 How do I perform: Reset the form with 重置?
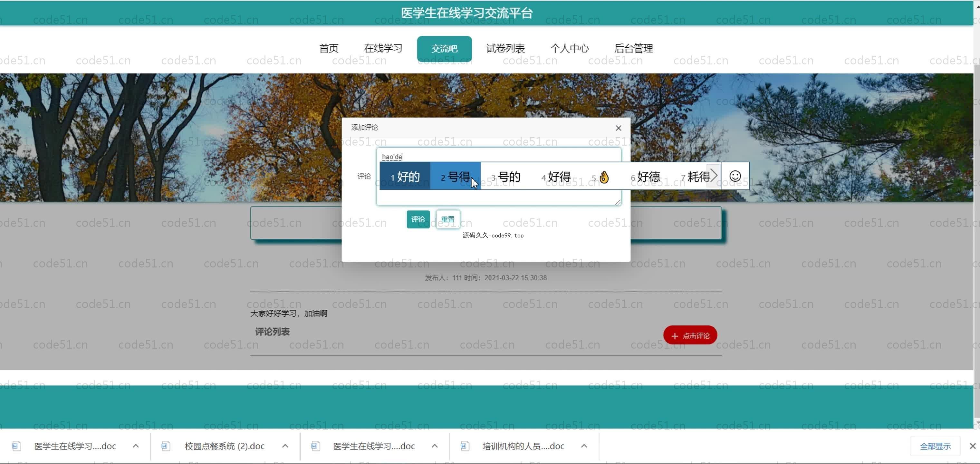448,219
